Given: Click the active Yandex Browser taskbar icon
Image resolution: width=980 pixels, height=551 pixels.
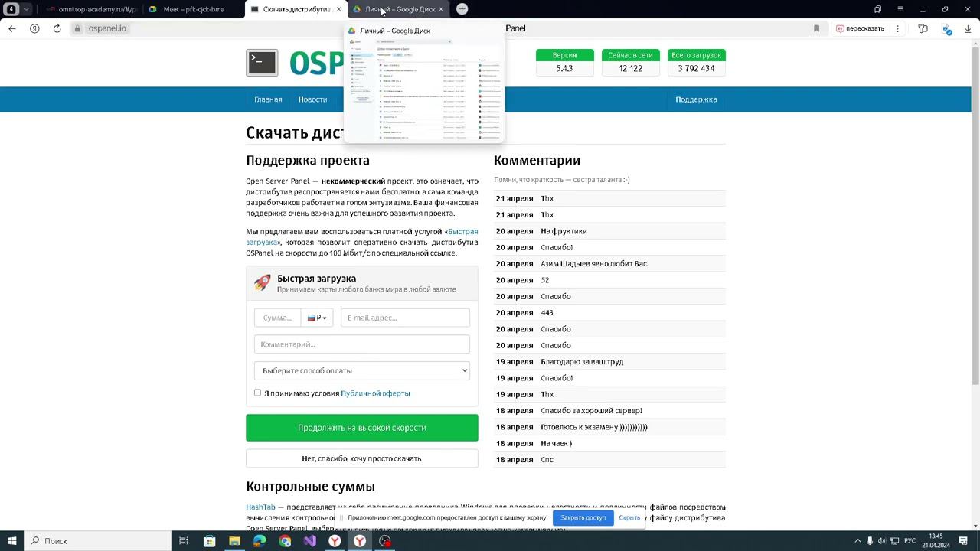Looking at the screenshot, I should [x=360, y=541].
